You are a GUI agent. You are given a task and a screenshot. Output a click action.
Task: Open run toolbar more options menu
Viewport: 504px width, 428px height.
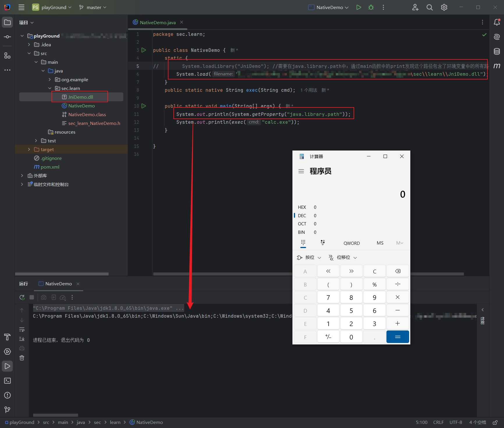tap(72, 297)
